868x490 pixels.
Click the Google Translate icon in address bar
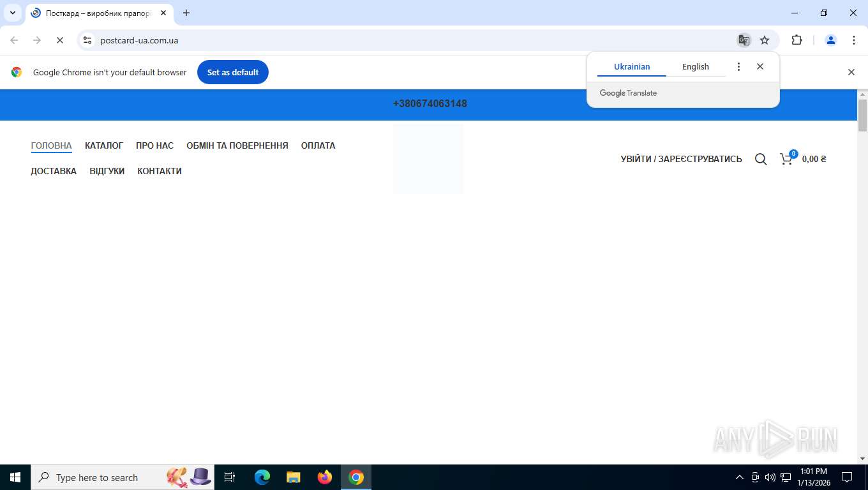coord(744,40)
